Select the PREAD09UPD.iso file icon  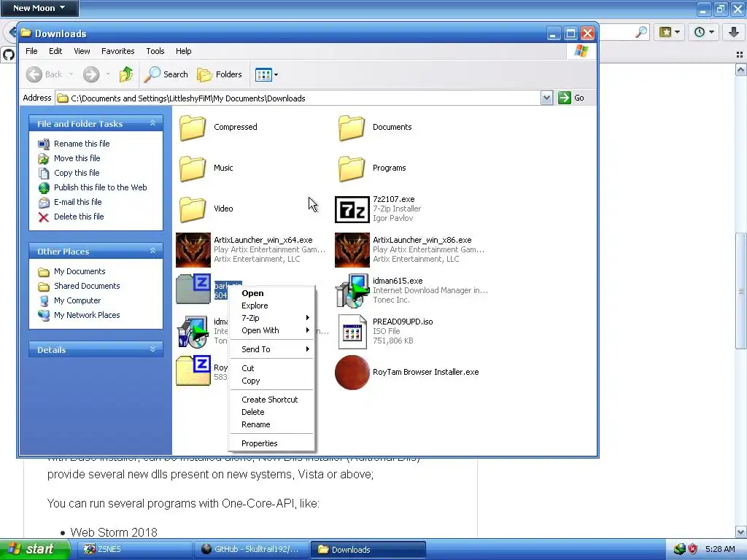pos(352,332)
